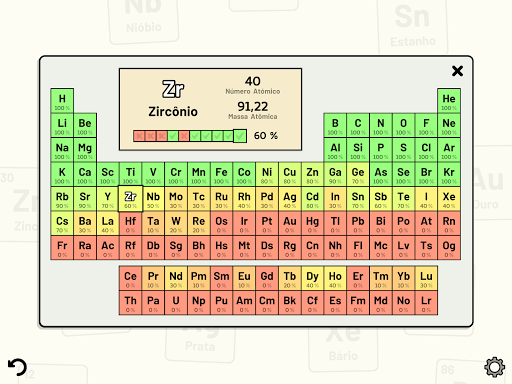Select the Chlorine (Cl) cell
Image resolution: width=512 pixels, height=384 pixels.
pos(426,150)
